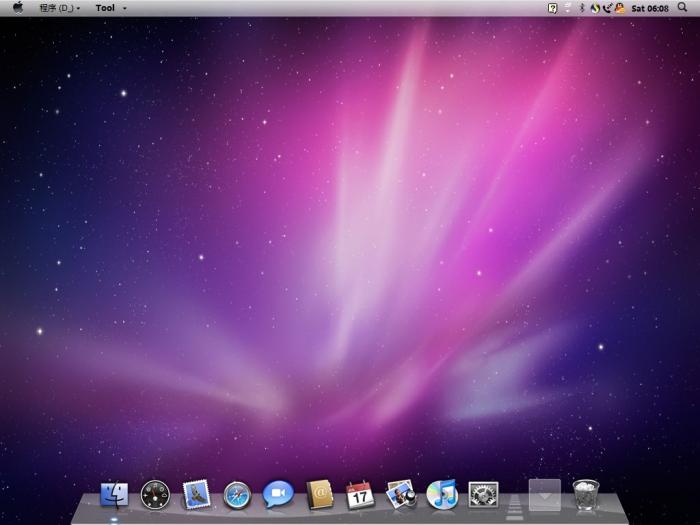Open iChat video bubble icon
The image size is (700, 525).
[278, 494]
